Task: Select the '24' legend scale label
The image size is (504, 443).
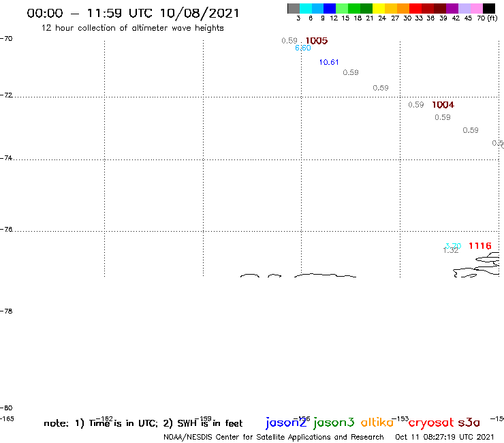Action: (x=382, y=18)
